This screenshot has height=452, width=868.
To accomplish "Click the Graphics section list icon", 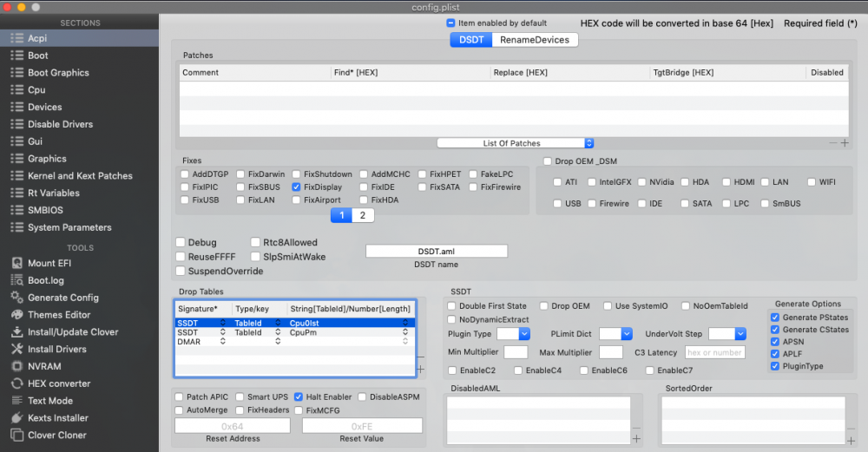I will tap(17, 158).
